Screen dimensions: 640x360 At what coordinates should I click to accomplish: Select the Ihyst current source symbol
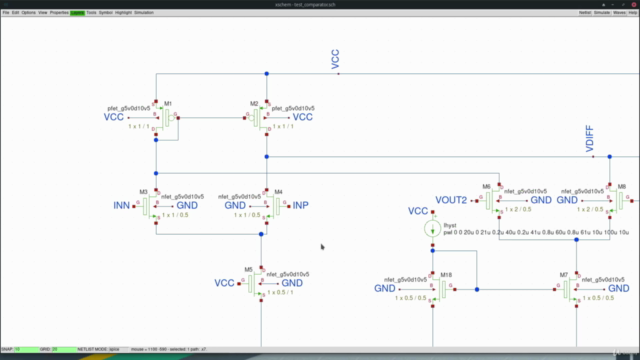pyautogui.click(x=433, y=229)
